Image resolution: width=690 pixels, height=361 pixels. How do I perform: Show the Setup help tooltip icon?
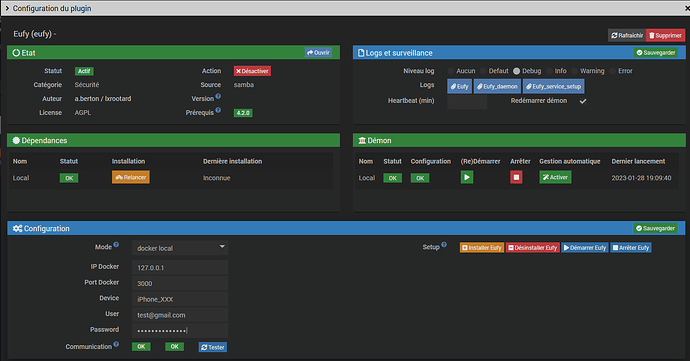click(x=444, y=244)
